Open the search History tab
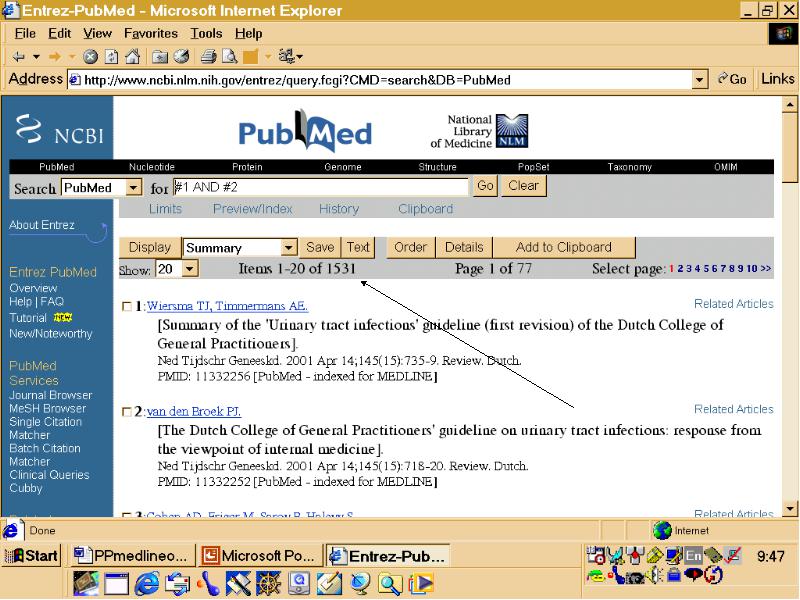The width and height of the screenshot is (800, 600). tap(339, 209)
